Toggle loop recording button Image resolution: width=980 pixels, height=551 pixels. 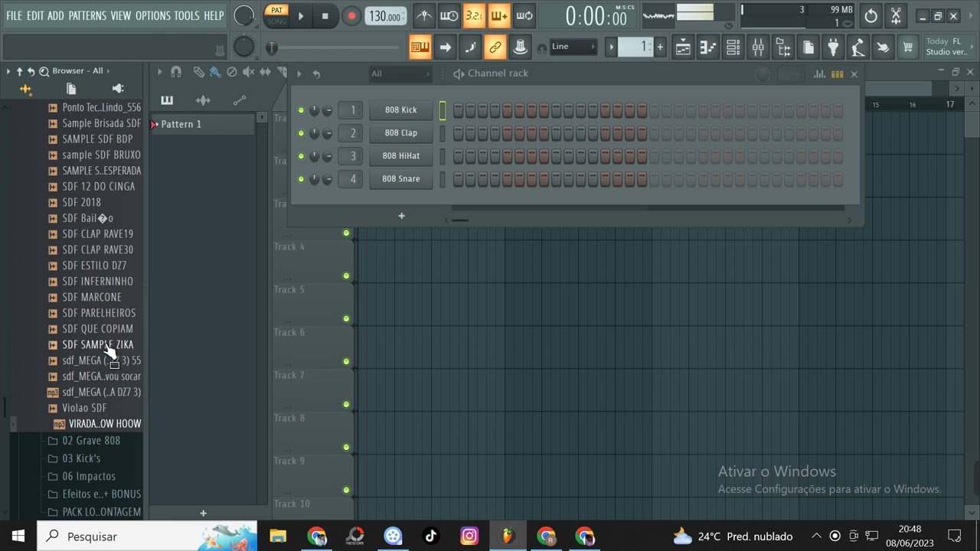524,15
